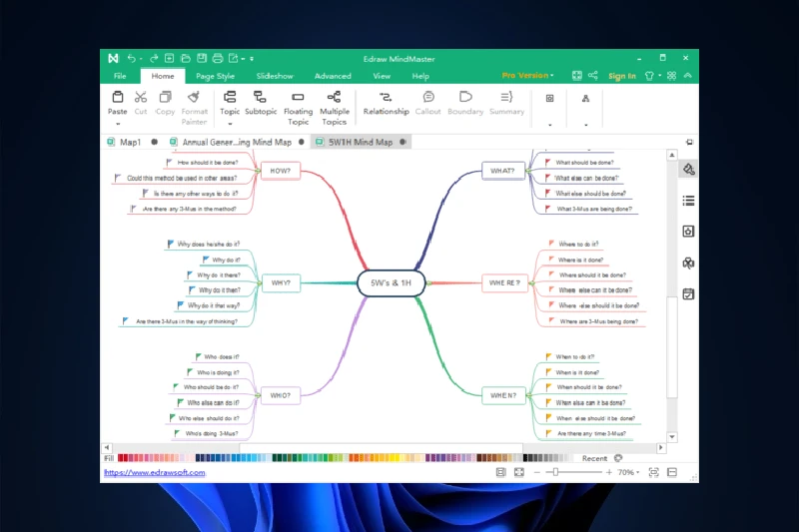Open the format brush panel in right sidebar

click(688, 170)
